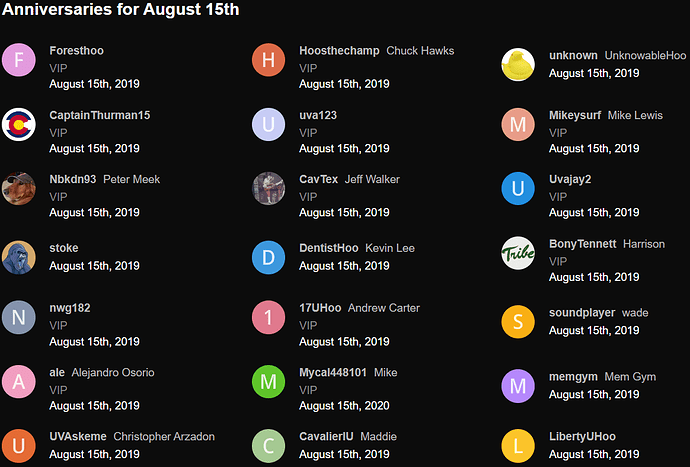Click LibertyUHoo's yellow L avatar
690x467 pixels.
pos(518,446)
